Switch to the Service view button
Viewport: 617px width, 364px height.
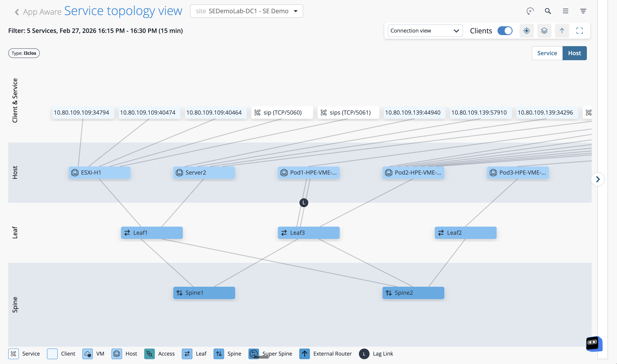(547, 53)
